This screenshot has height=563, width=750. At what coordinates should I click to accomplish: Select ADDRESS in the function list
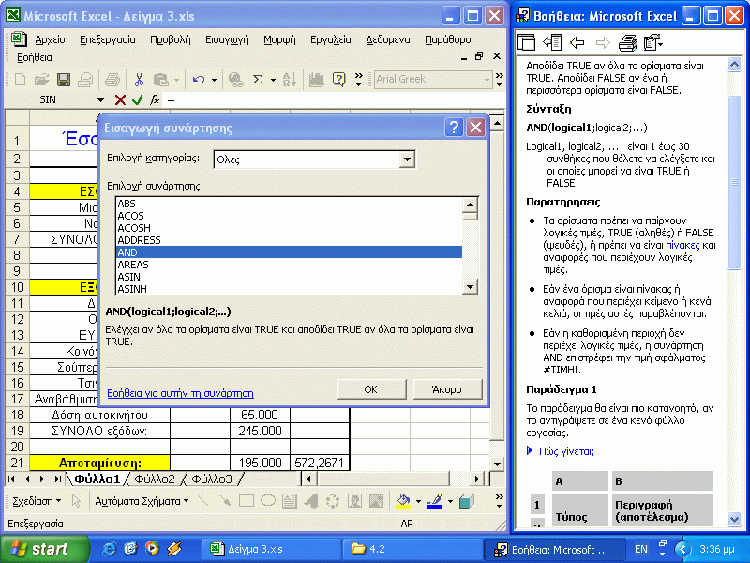pyautogui.click(x=289, y=240)
